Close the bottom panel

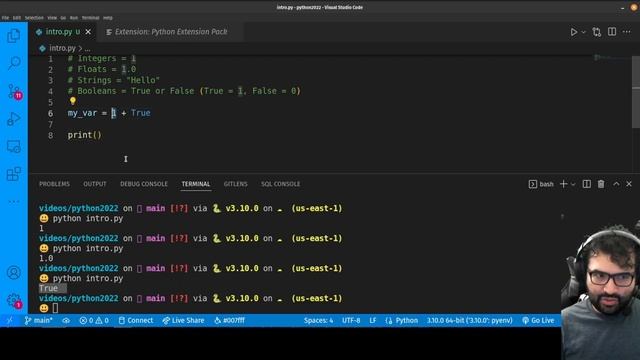[x=629, y=184]
